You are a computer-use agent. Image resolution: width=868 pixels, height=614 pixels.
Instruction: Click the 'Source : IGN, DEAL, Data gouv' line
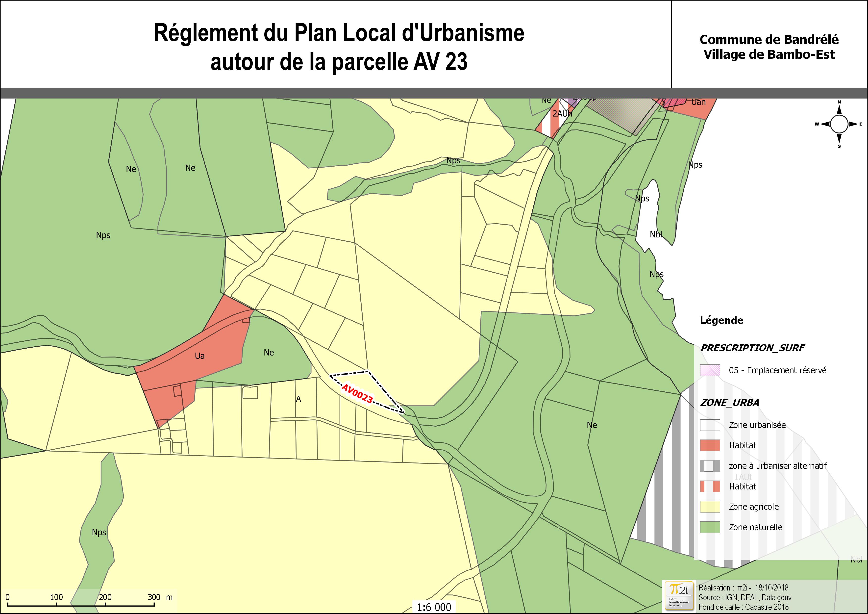click(x=745, y=597)
